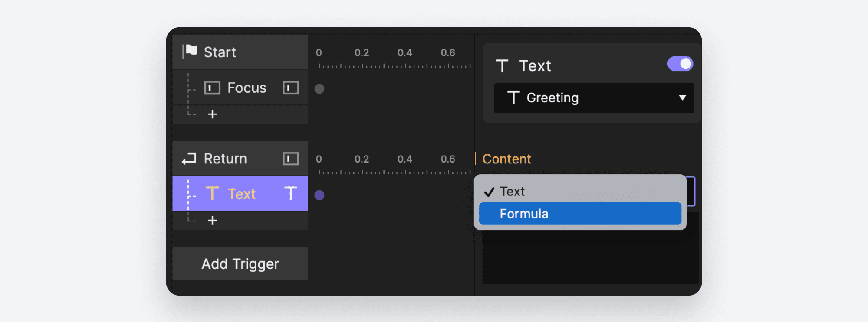This screenshot has height=322, width=868.
Task: Click the T icon inside the Greeting selector
Action: click(514, 98)
